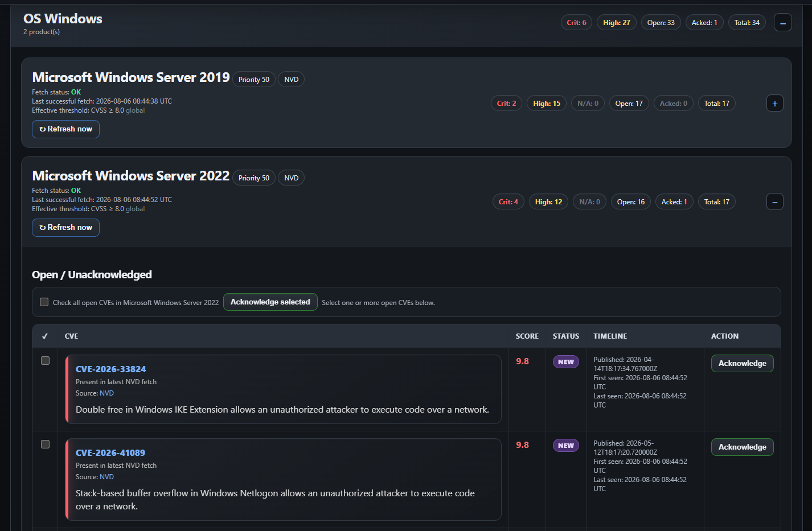Viewport: 812px width, 531px height.
Task: Click the NEW status badge for CVE-2026-41089
Action: pyautogui.click(x=565, y=446)
